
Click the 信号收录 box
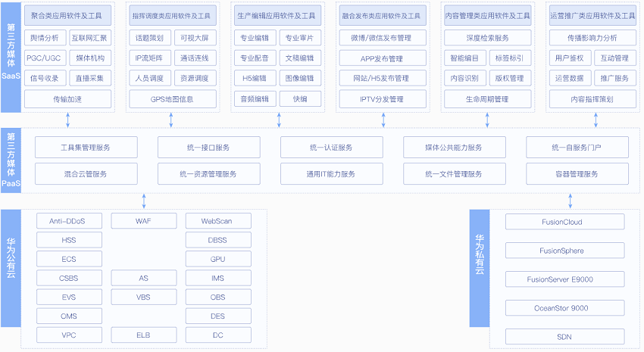tap(45, 78)
